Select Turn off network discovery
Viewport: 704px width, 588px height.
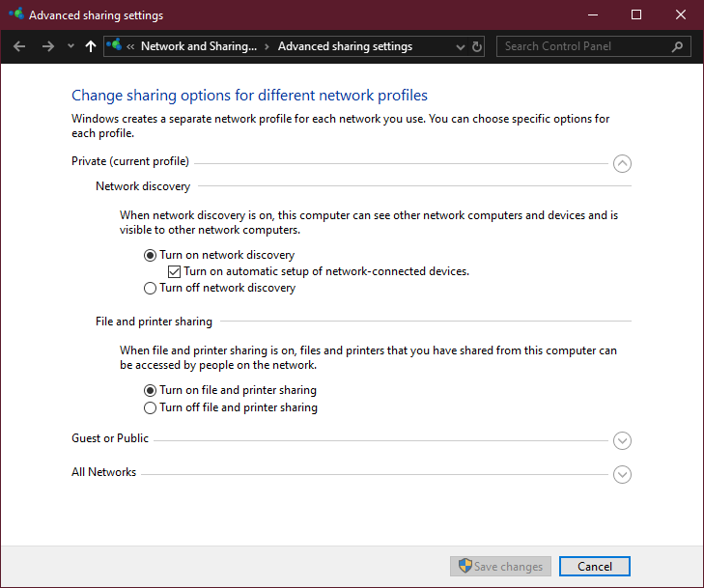[x=150, y=288]
